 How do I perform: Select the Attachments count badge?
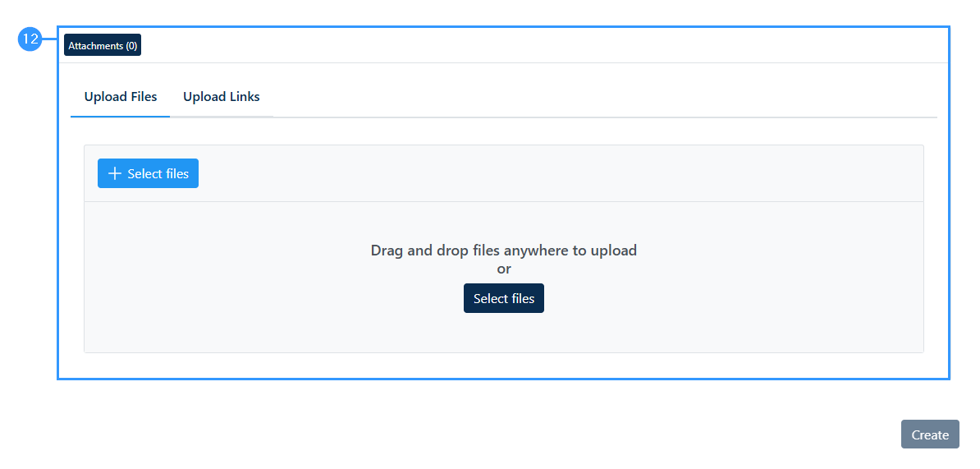pos(103,45)
